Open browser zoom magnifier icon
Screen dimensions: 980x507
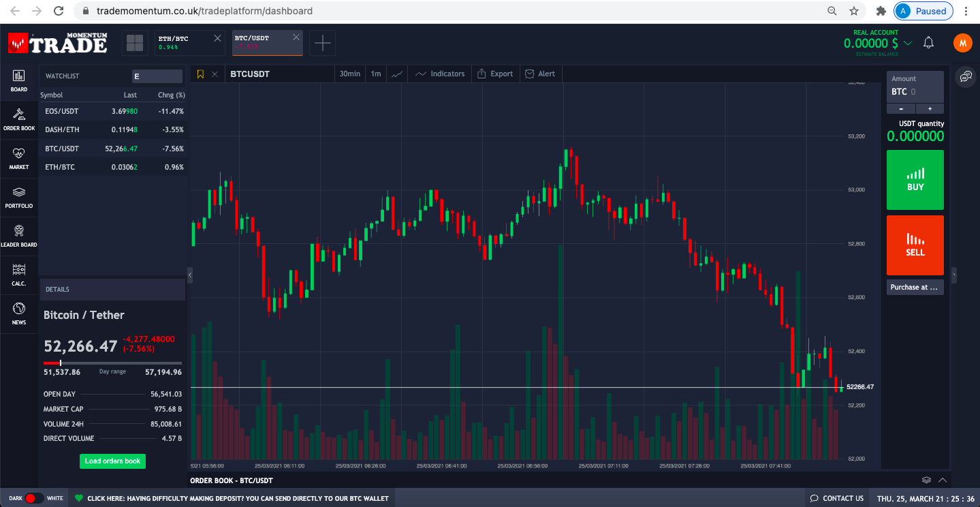pos(832,11)
